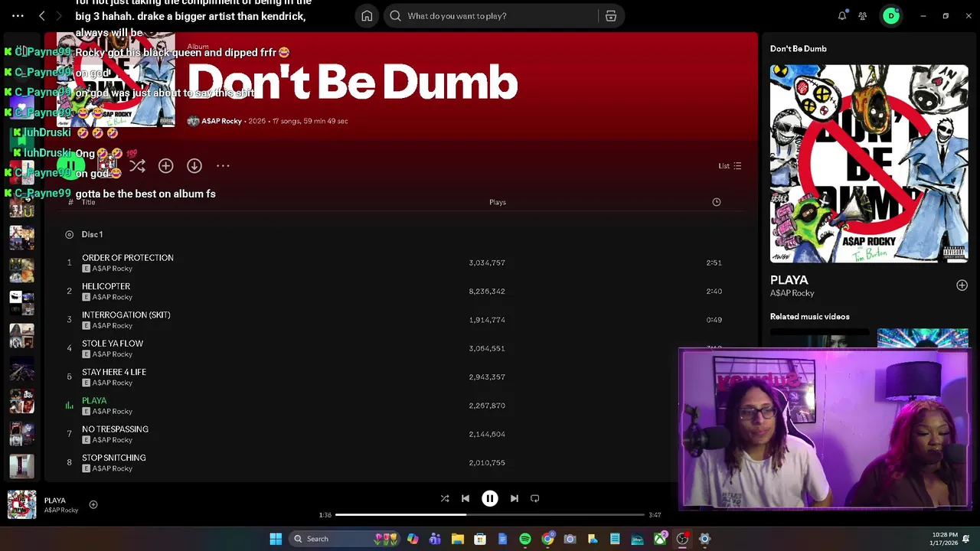Click the Title column header
This screenshot has width=980, height=551.
89,202
